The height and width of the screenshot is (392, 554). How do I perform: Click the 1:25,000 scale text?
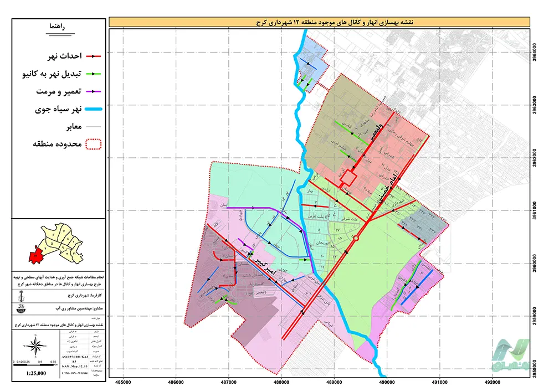point(37,374)
